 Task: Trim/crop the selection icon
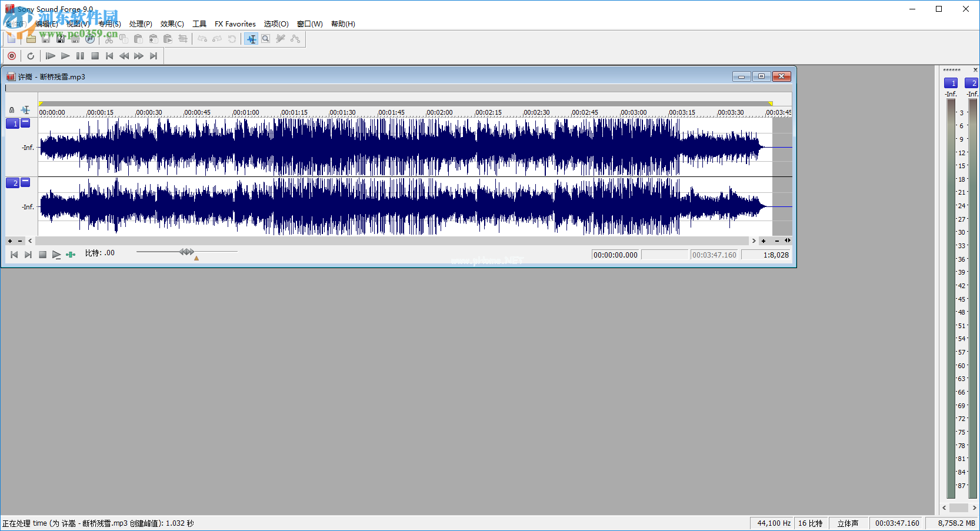183,39
